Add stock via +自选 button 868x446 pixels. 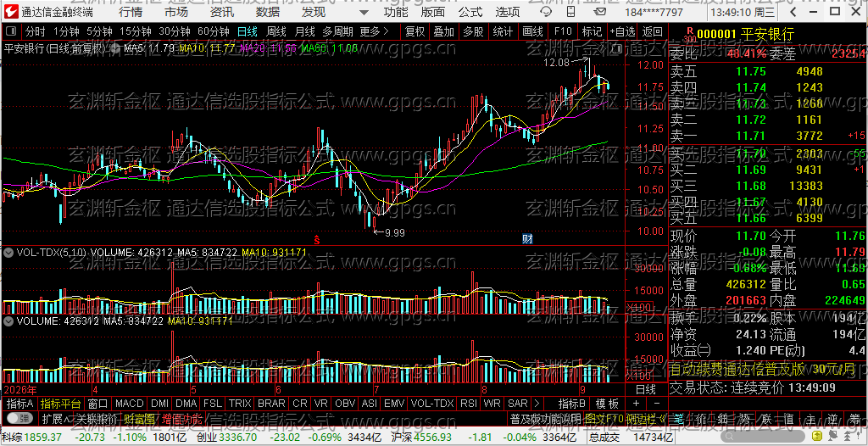coord(622,32)
